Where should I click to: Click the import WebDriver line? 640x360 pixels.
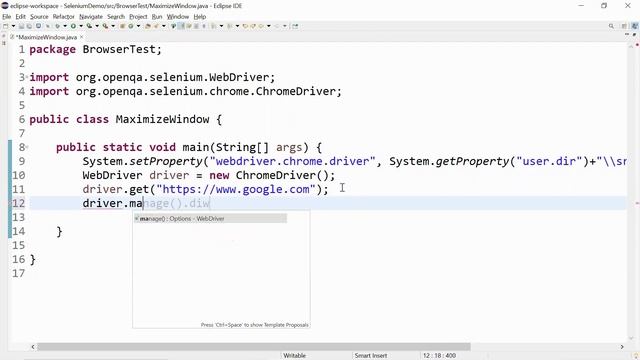point(152,77)
